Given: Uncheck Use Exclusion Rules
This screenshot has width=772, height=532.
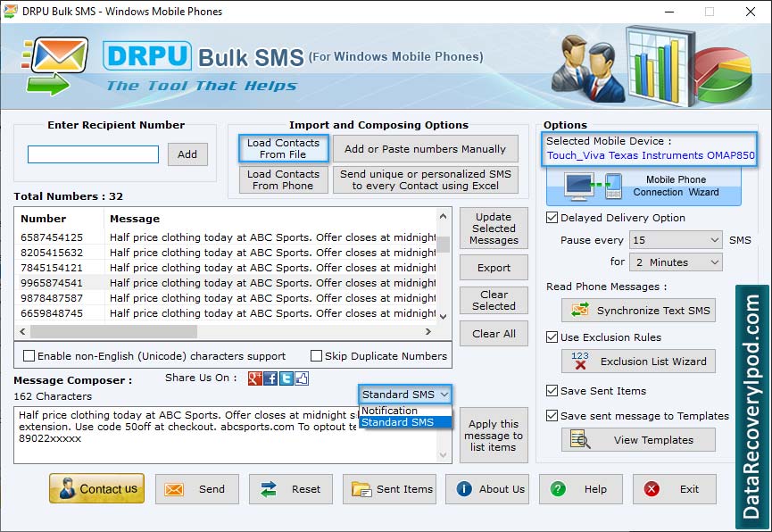Looking at the screenshot, I should [552, 337].
